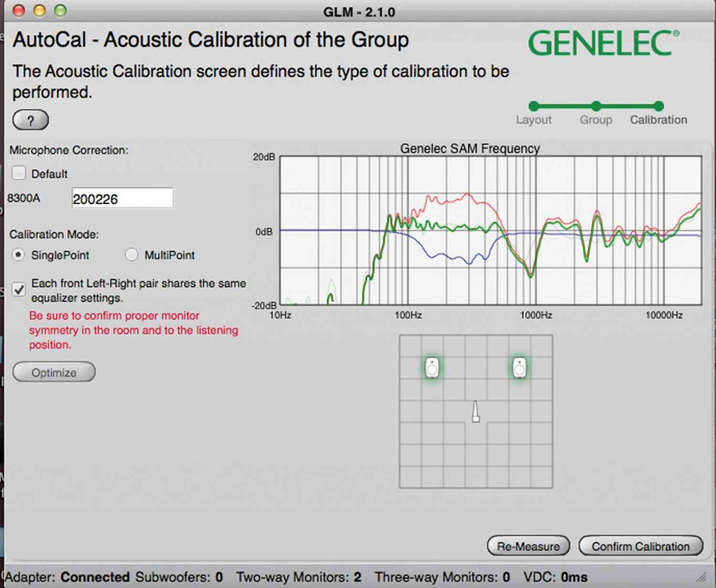Click the 8300A microphone serial number field
716x588 pixels.
(123, 198)
